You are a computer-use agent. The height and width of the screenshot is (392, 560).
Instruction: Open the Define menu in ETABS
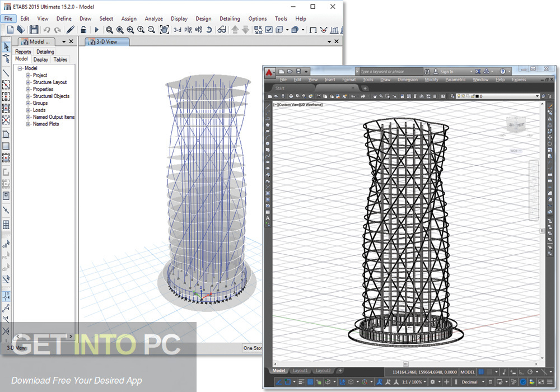[64, 18]
